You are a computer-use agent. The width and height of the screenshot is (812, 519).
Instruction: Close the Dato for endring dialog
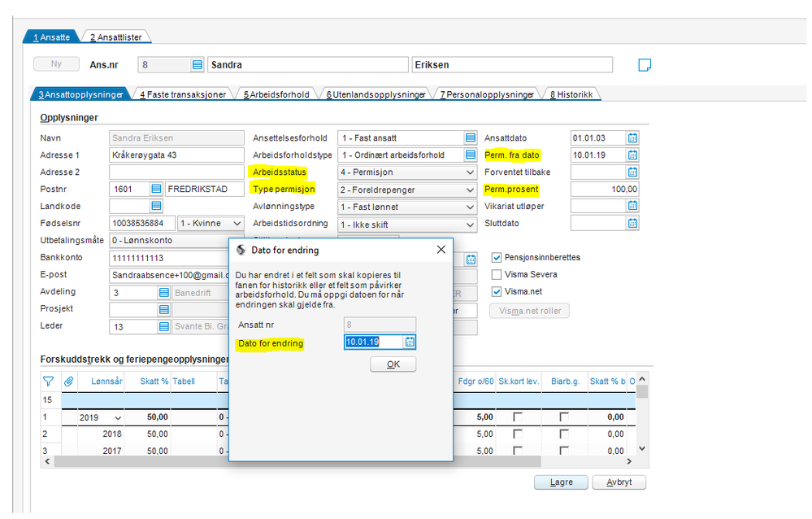point(441,250)
